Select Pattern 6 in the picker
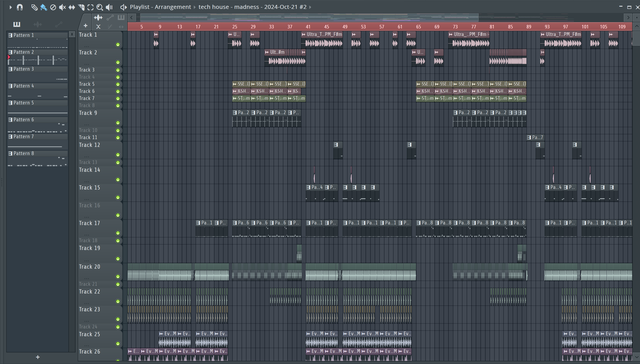640x364 pixels. pyautogui.click(x=38, y=120)
